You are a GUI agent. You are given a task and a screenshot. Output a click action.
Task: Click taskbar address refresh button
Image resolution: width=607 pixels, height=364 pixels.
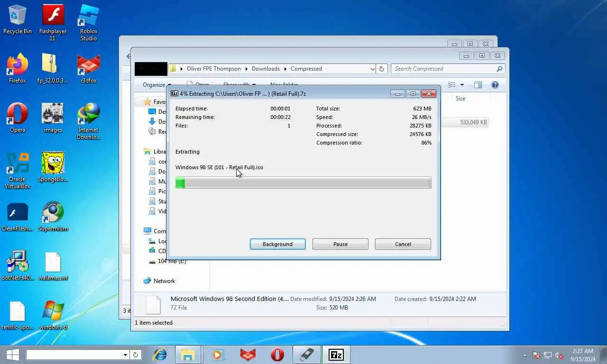[x=136, y=355]
